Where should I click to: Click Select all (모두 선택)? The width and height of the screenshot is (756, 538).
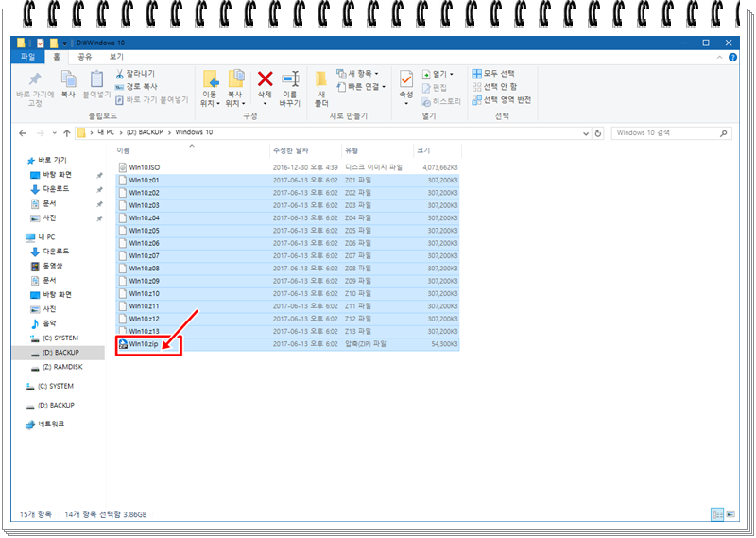pyautogui.click(x=493, y=74)
